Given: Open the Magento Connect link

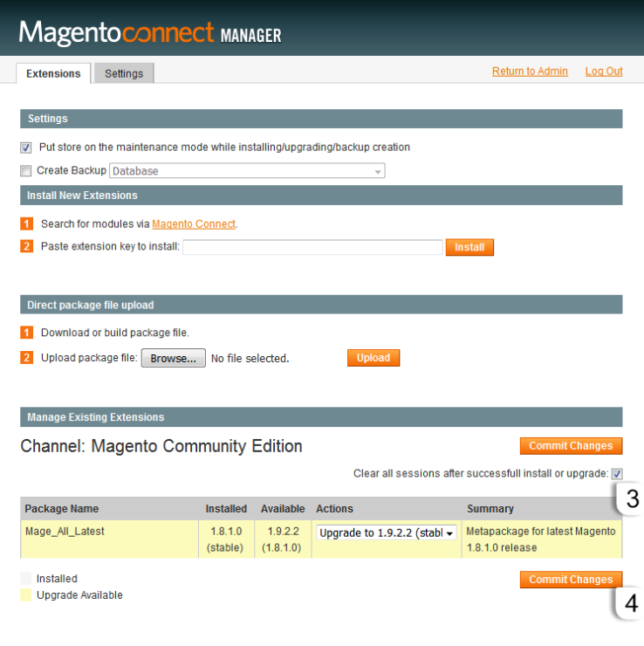Looking at the screenshot, I should (x=194, y=224).
